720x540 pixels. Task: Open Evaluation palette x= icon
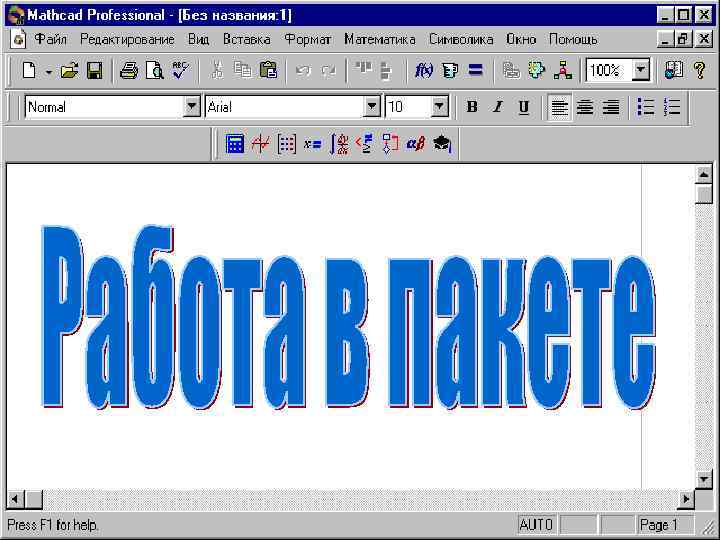coord(313,144)
